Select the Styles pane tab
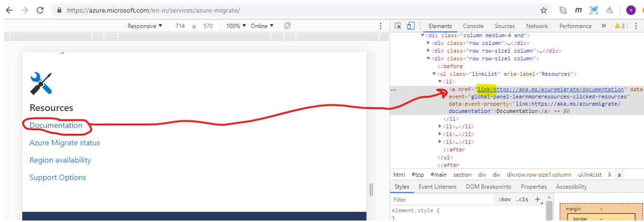 [402, 186]
